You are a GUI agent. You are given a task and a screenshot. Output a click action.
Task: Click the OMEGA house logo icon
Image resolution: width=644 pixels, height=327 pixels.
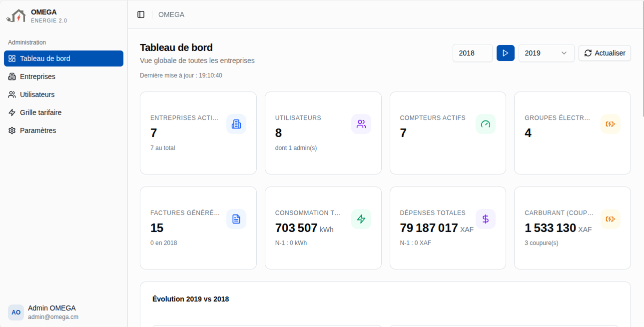[x=16, y=16]
